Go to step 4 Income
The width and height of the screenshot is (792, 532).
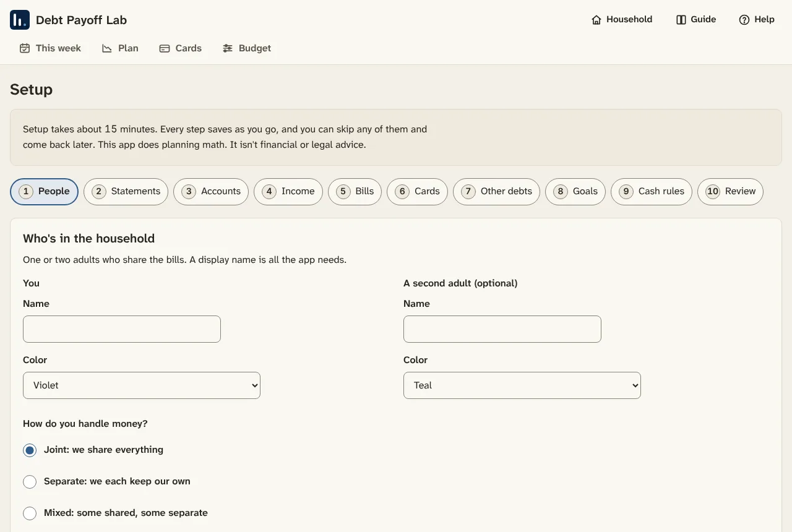(x=288, y=192)
